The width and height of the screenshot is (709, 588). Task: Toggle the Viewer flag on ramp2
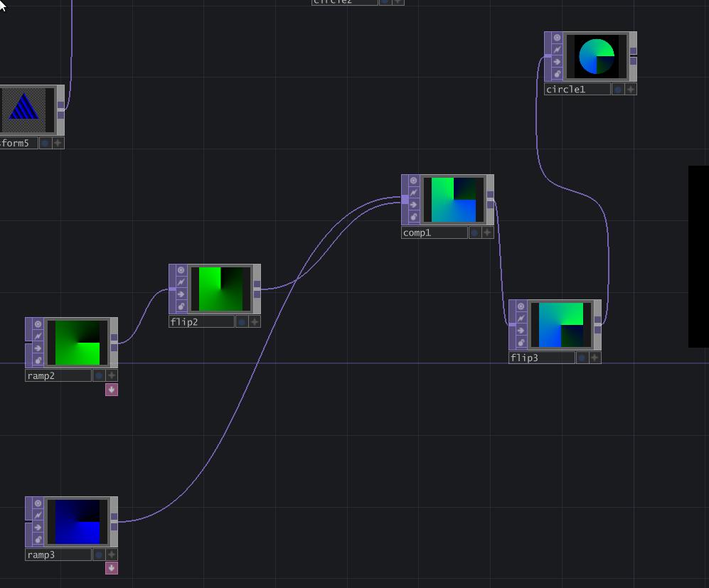pyautogui.click(x=38, y=324)
